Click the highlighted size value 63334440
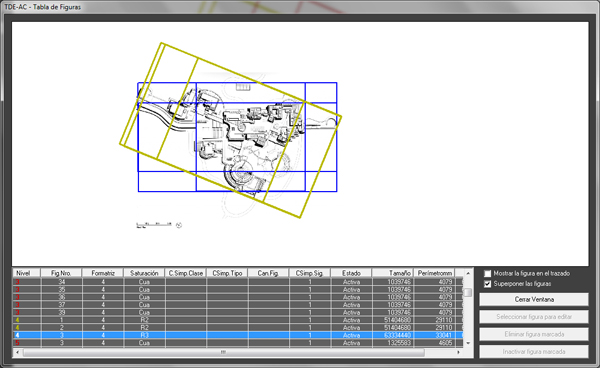Screen dimensions: 600x368 (393, 335)
